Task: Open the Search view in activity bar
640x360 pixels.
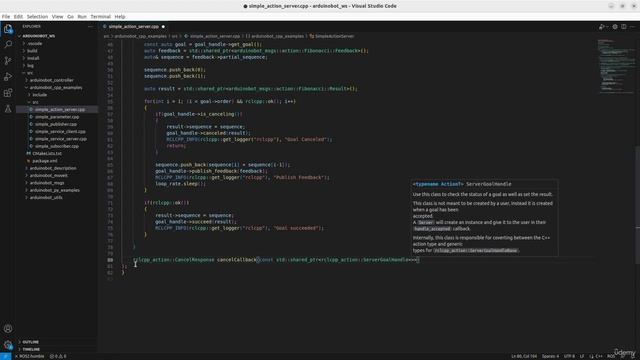Action: 8,44
